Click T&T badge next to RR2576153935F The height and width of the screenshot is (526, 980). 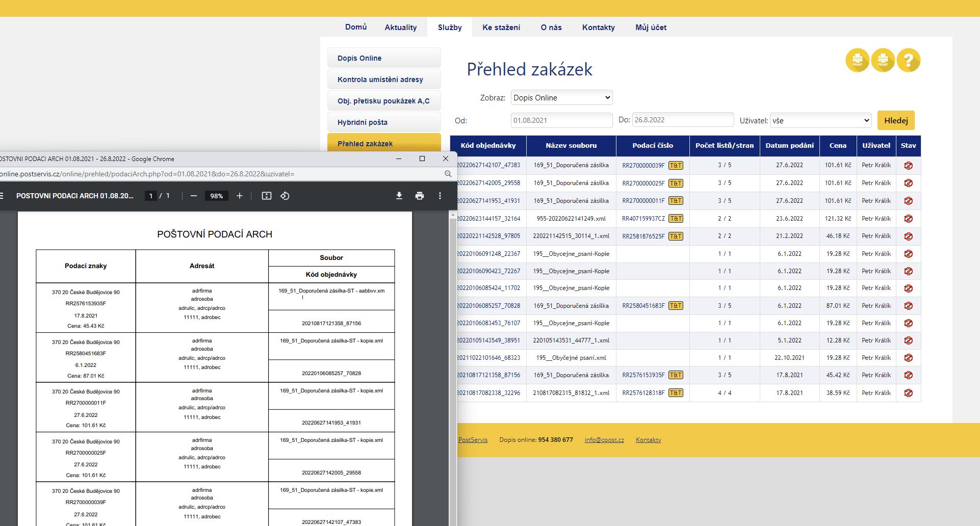[x=676, y=375]
